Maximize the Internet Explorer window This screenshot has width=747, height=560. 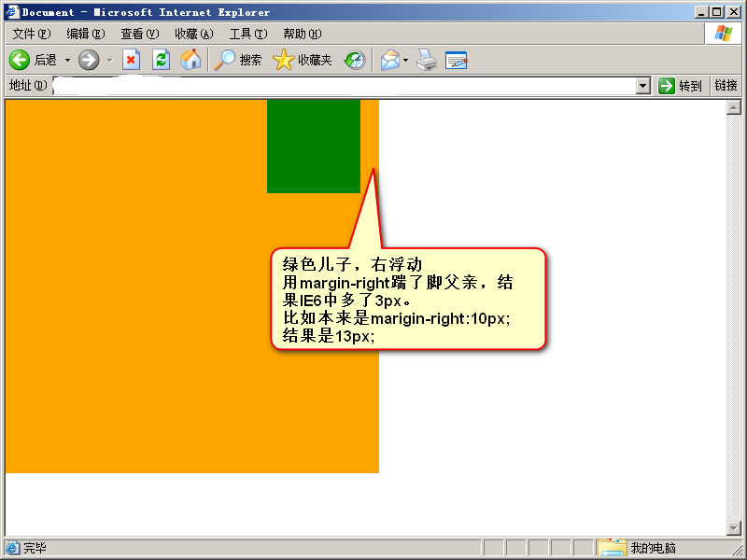(x=716, y=12)
